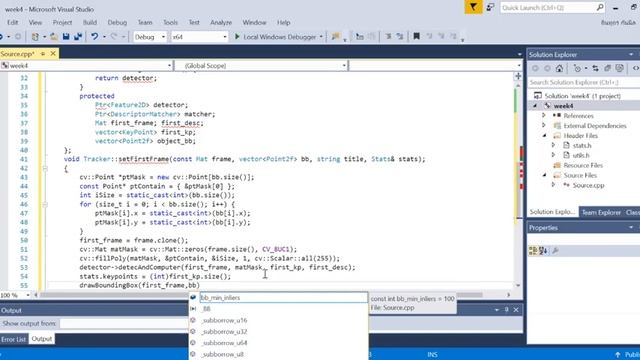Click the Undo arrow icon

pyautogui.click(x=94, y=37)
